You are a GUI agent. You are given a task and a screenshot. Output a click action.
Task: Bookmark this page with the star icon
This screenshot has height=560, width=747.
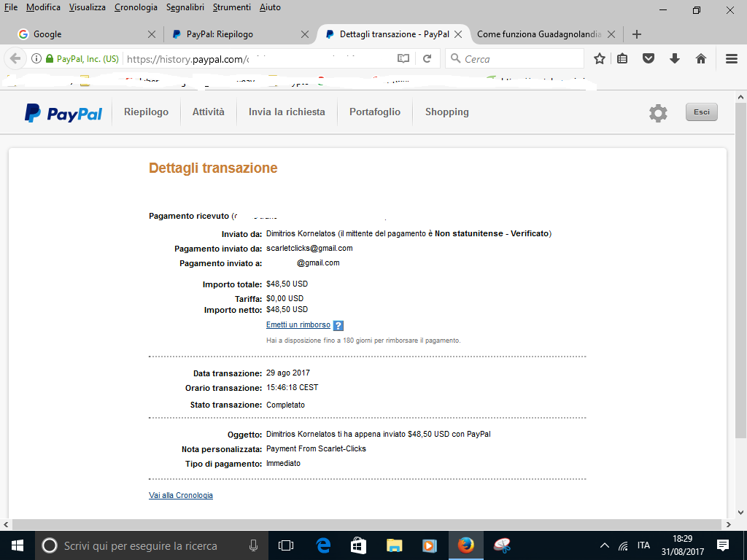(x=600, y=58)
